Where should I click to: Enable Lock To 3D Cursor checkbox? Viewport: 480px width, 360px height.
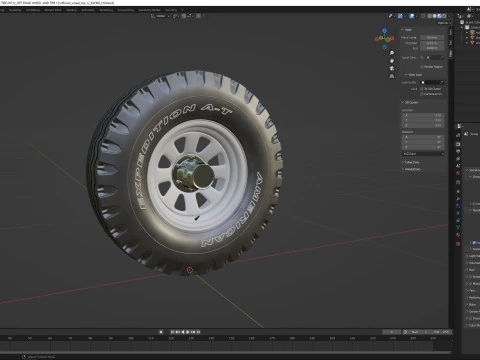click(x=422, y=89)
